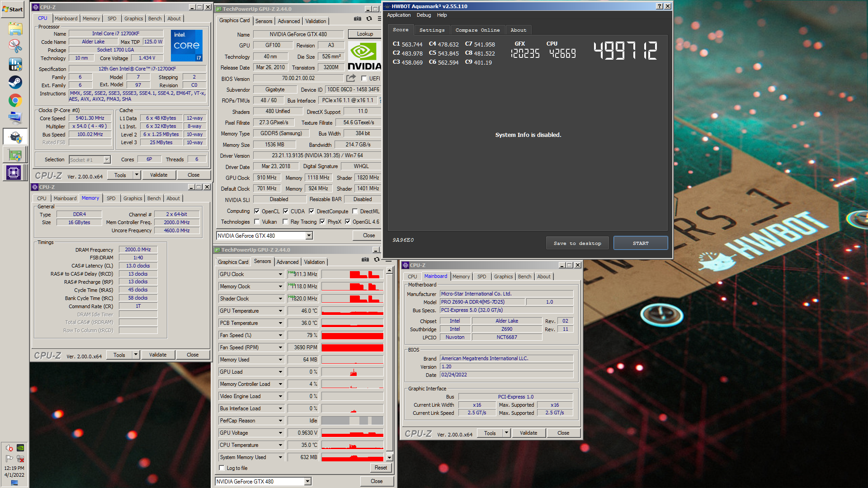Click the GPU Name field NVIDIA GeForce GTX 480
868x488 pixels.
pyautogui.click(x=298, y=34)
